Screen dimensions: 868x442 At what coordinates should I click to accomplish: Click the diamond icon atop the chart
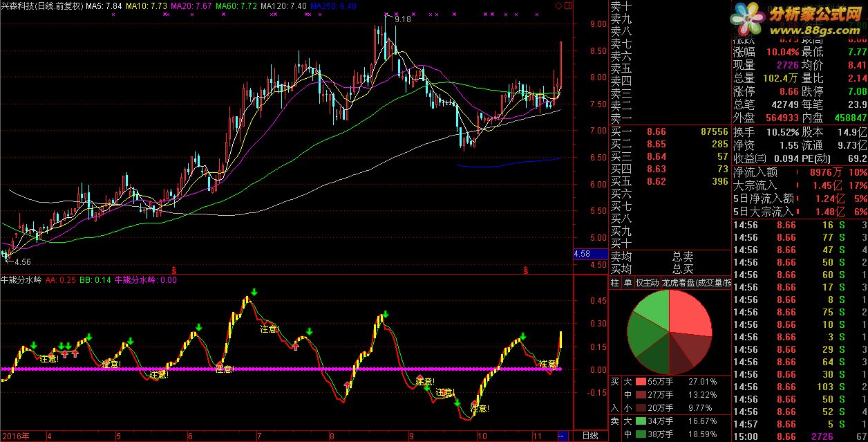[558, 6]
